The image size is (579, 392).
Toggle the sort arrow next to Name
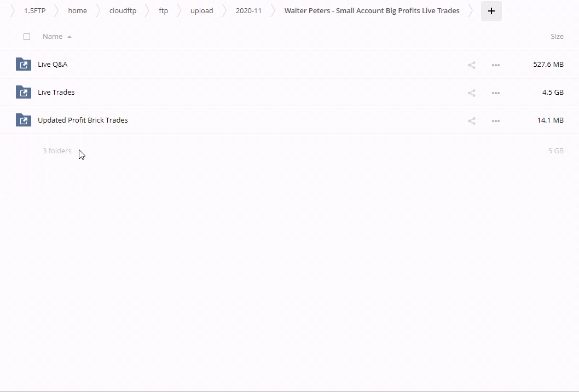pyautogui.click(x=70, y=37)
